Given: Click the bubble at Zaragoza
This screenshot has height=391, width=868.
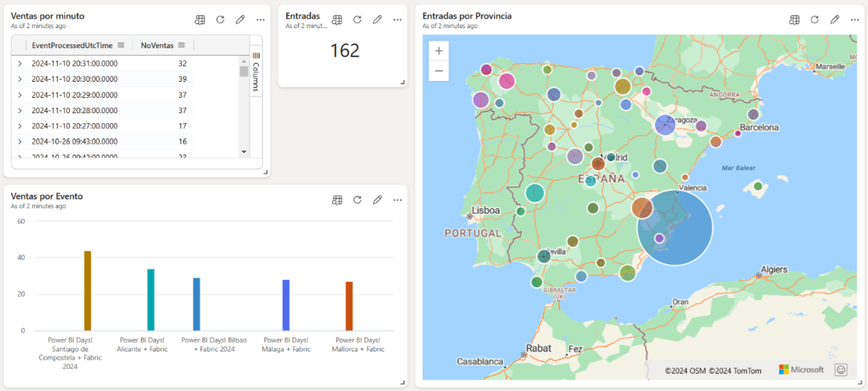Looking at the screenshot, I should pyautogui.click(x=665, y=125).
